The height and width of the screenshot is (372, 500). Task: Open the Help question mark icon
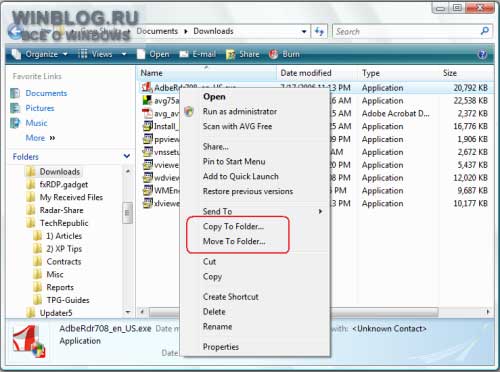coord(482,54)
